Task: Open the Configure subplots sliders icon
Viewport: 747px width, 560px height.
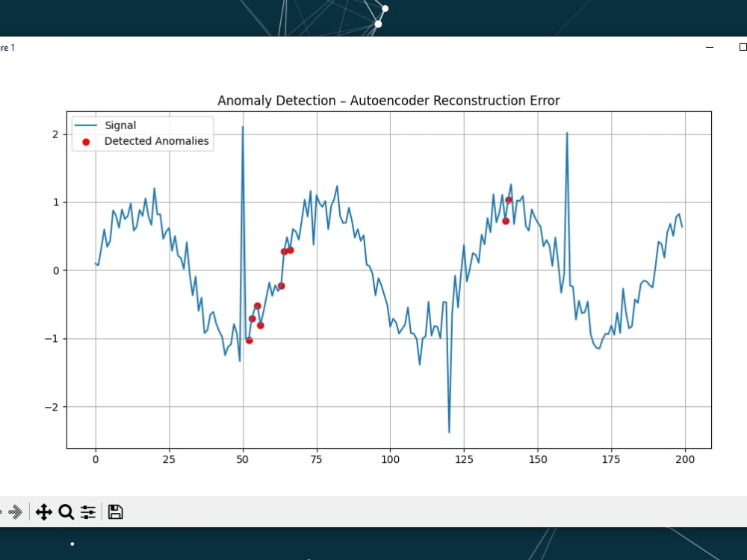Action: coord(88,512)
